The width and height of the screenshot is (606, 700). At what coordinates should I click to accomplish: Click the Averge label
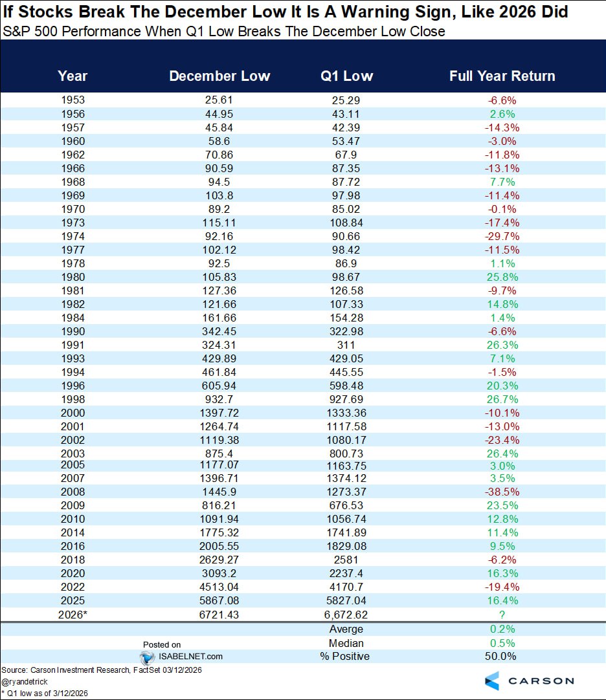coord(346,629)
